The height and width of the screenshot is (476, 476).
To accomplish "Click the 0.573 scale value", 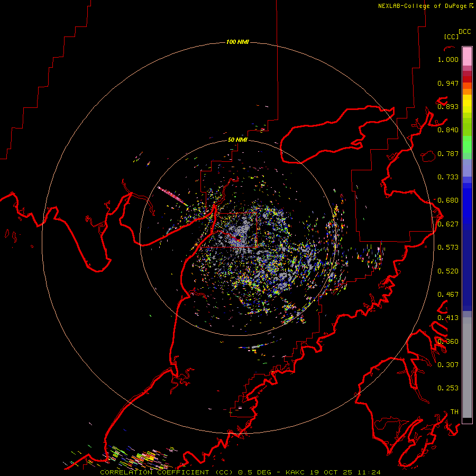I will click(x=448, y=248).
